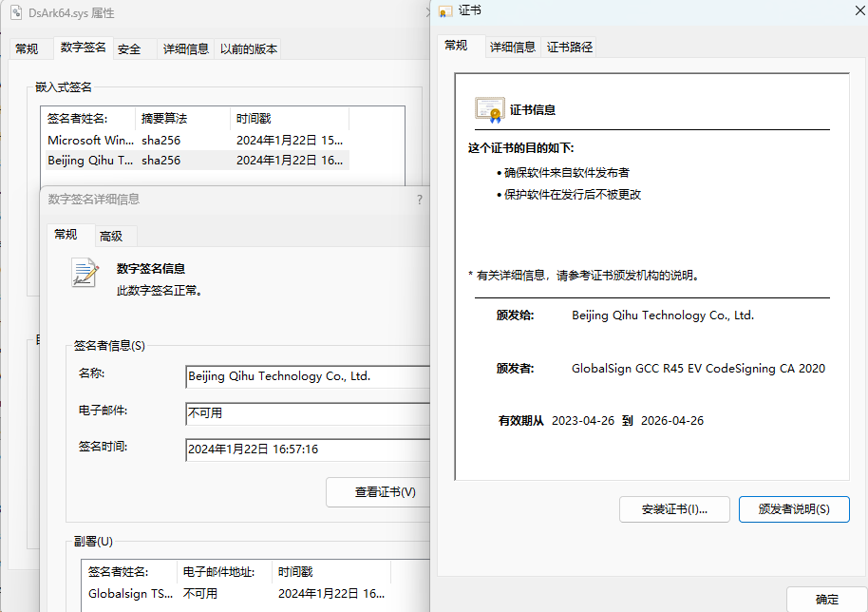Viewport: 868px width, 612px height.
Task: Click 确定 in the certificate window
Action: [x=827, y=600]
